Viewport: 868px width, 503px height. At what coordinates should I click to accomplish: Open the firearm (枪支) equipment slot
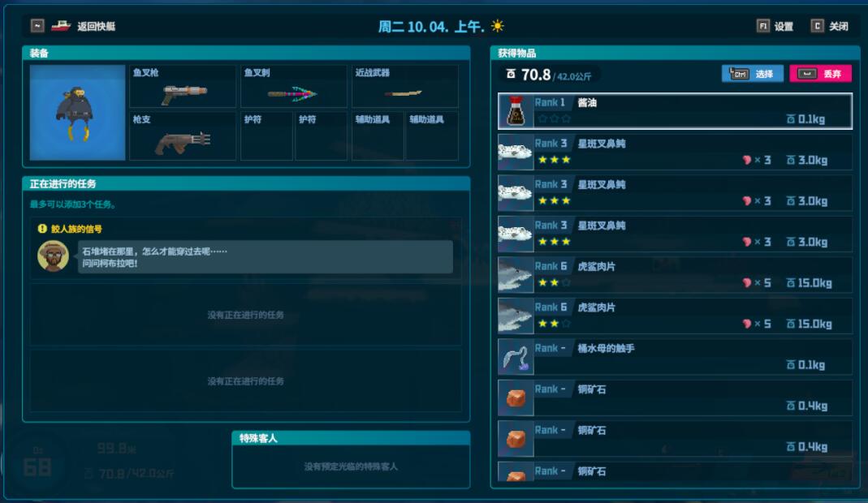click(183, 136)
